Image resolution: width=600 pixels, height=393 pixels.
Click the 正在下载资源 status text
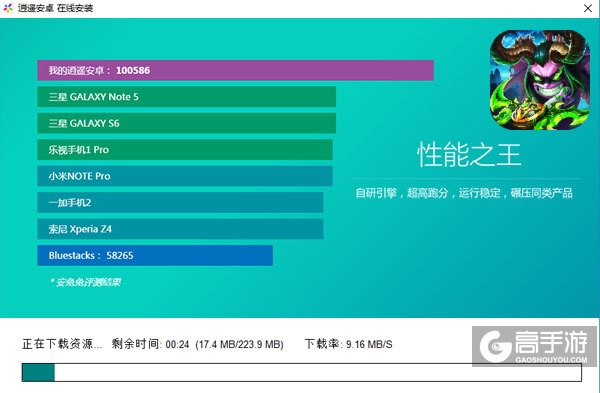click(62, 344)
